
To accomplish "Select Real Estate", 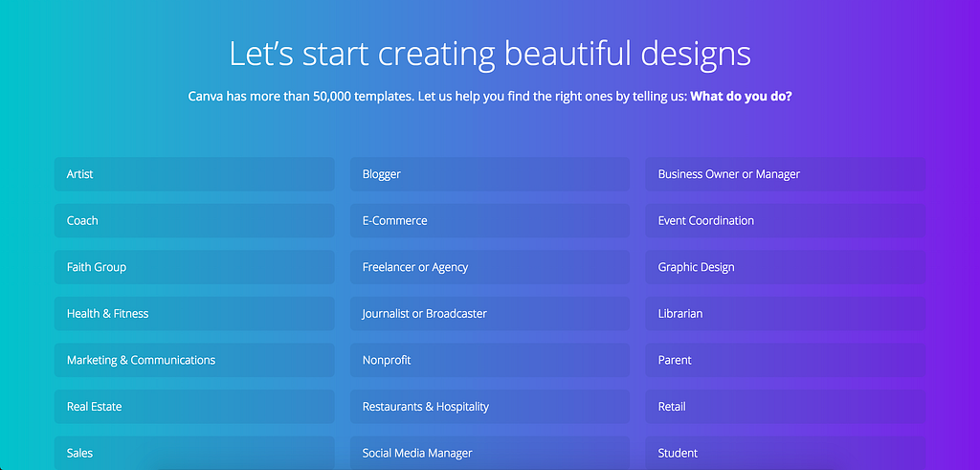I will 194,407.
